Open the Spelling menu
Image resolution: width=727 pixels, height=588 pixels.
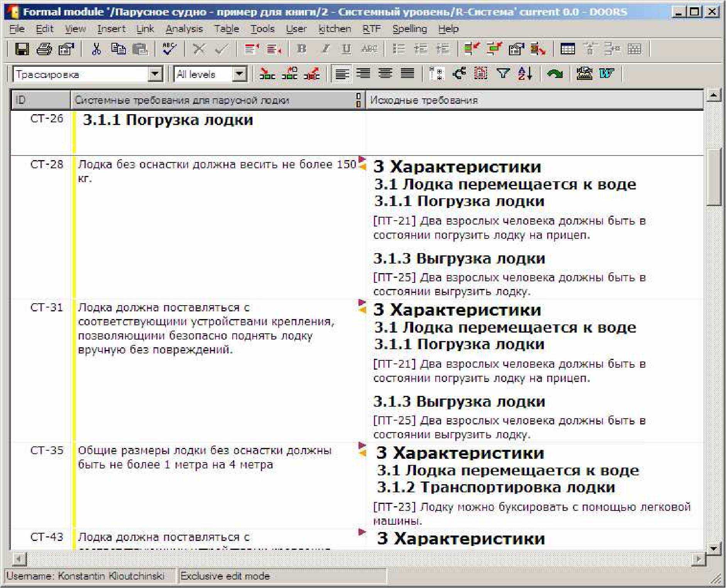tap(409, 29)
